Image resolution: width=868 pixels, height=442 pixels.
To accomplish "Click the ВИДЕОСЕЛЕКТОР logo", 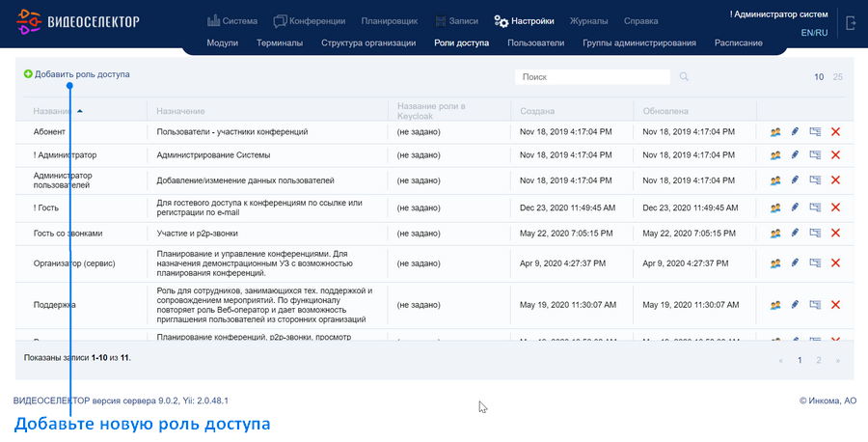I will pyautogui.click(x=78, y=21).
